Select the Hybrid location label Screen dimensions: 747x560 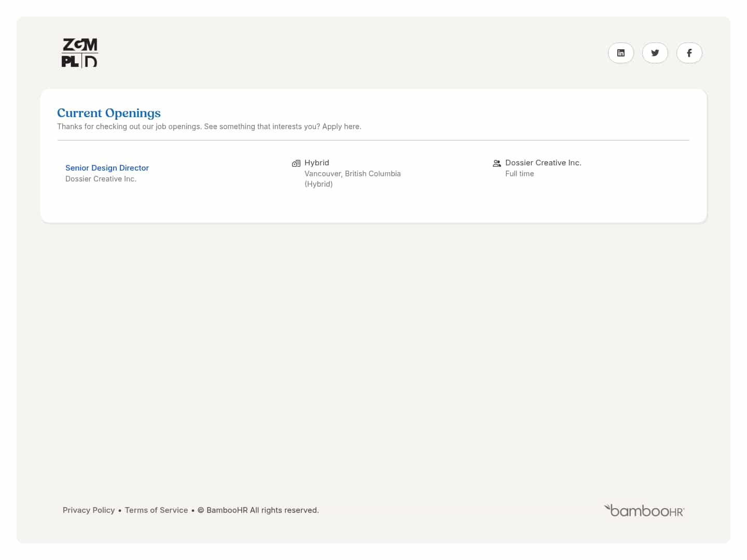tap(316, 163)
